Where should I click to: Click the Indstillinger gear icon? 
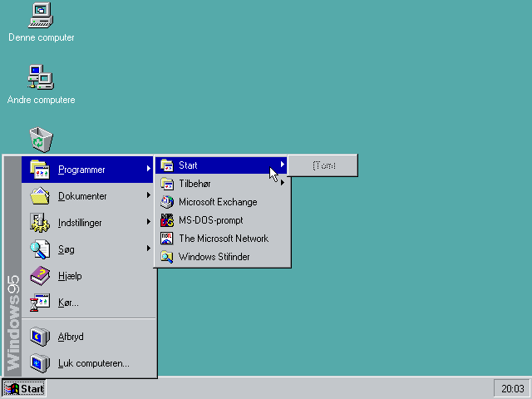[x=40, y=223]
